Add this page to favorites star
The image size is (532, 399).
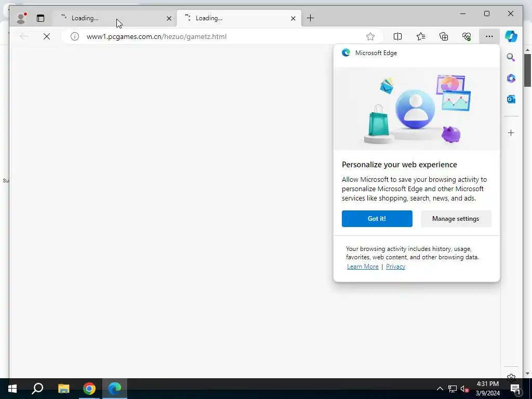pyautogui.click(x=370, y=36)
